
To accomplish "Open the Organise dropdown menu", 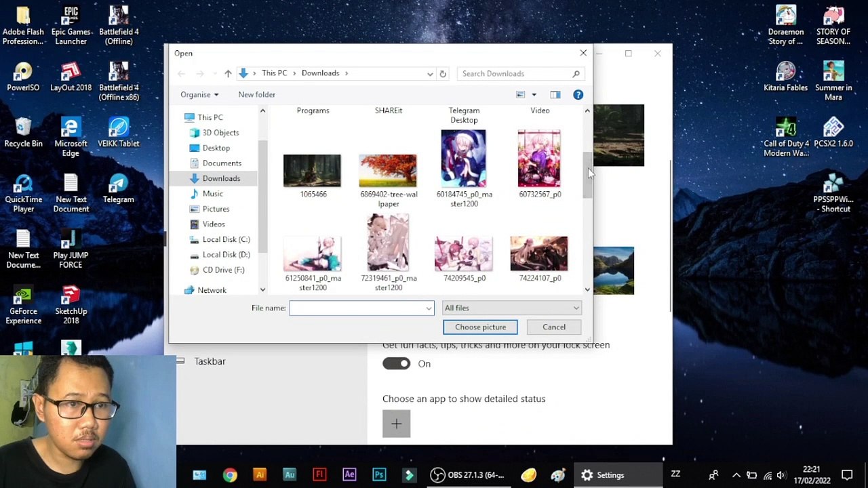I will click(x=199, y=94).
